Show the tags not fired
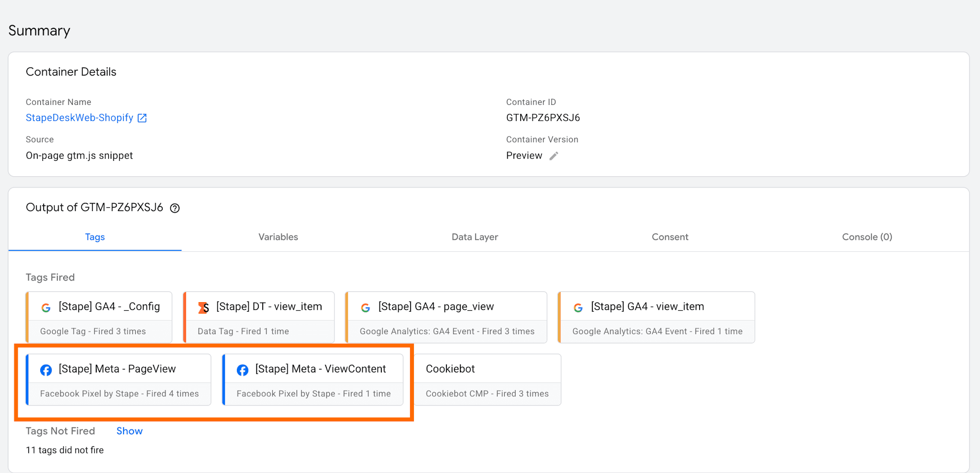The height and width of the screenshot is (473, 980). [x=129, y=431]
